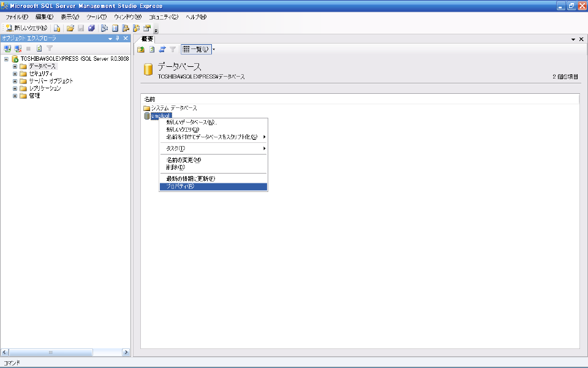Click the connect icon in Object Explorer
The height and width of the screenshot is (368, 588).
click(7, 48)
